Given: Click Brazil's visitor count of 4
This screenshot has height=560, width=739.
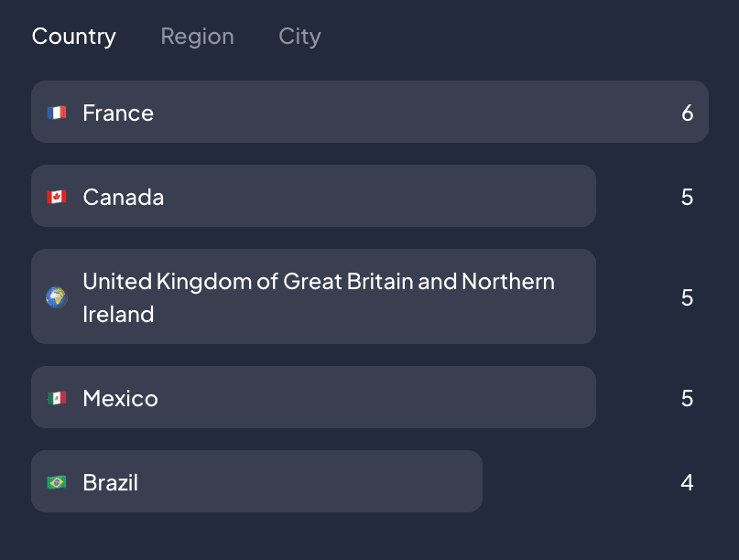Looking at the screenshot, I should pos(687,482).
